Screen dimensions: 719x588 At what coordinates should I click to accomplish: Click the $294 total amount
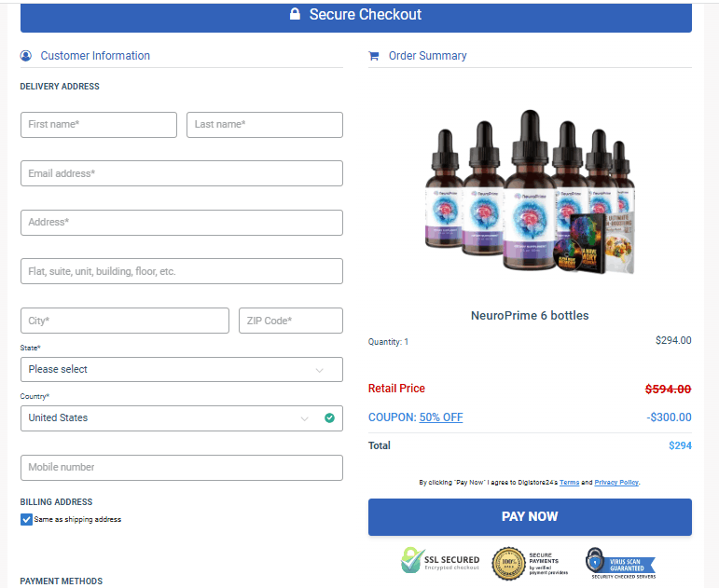680,445
